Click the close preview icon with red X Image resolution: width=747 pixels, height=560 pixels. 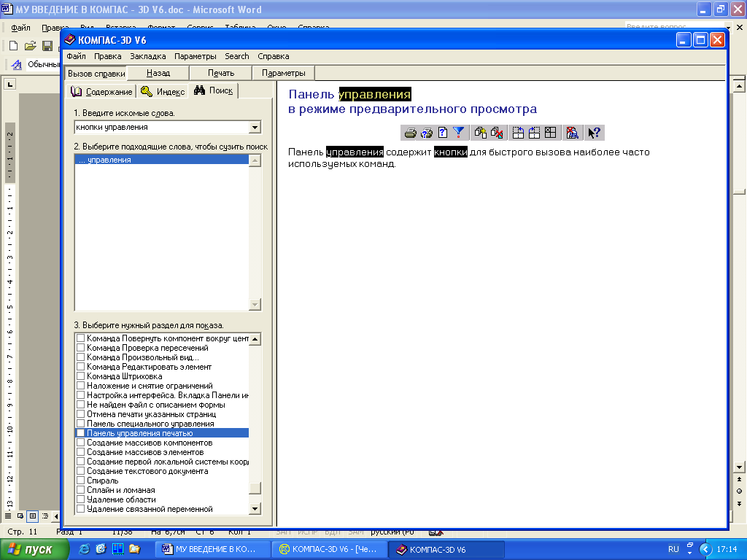[x=572, y=133]
